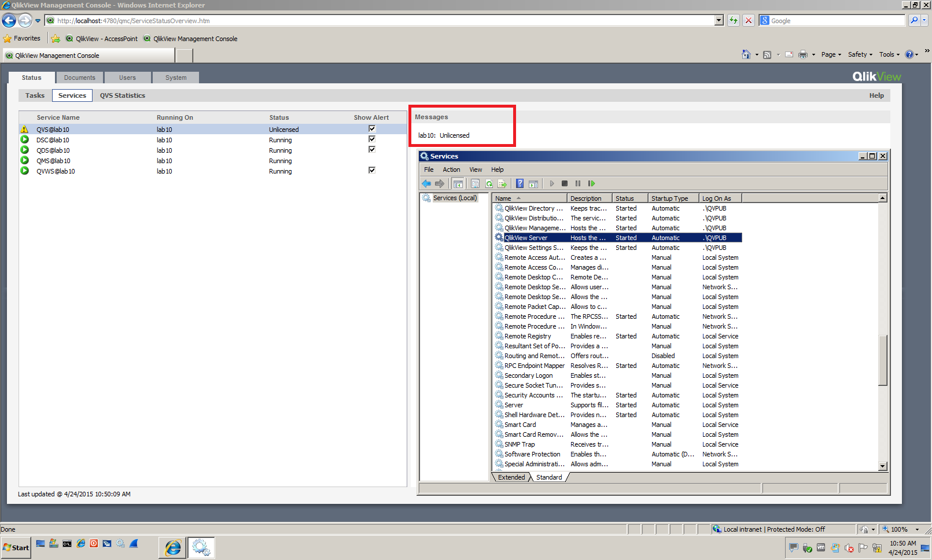The width and height of the screenshot is (932, 560).
Task: Open the QVS Statistics sub-tab
Action: tap(123, 95)
